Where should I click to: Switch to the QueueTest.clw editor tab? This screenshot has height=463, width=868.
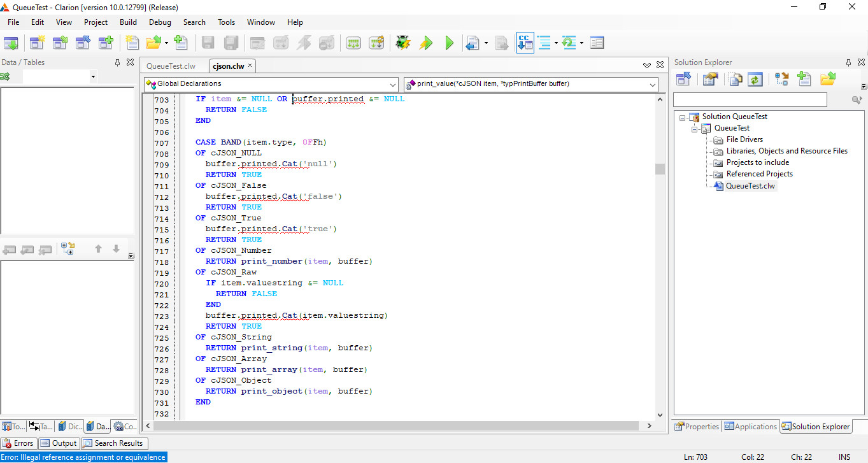pyautogui.click(x=171, y=66)
